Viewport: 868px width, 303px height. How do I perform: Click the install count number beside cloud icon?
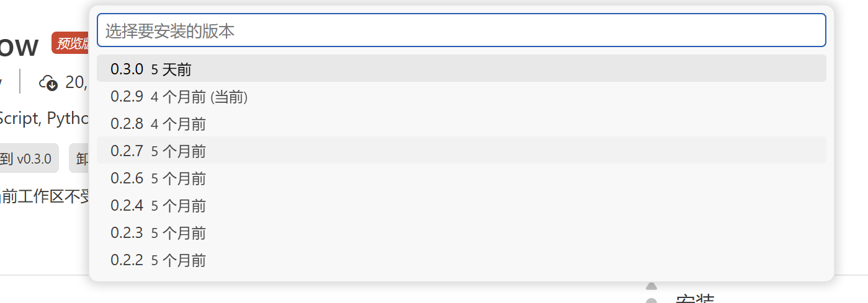click(x=76, y=82)
